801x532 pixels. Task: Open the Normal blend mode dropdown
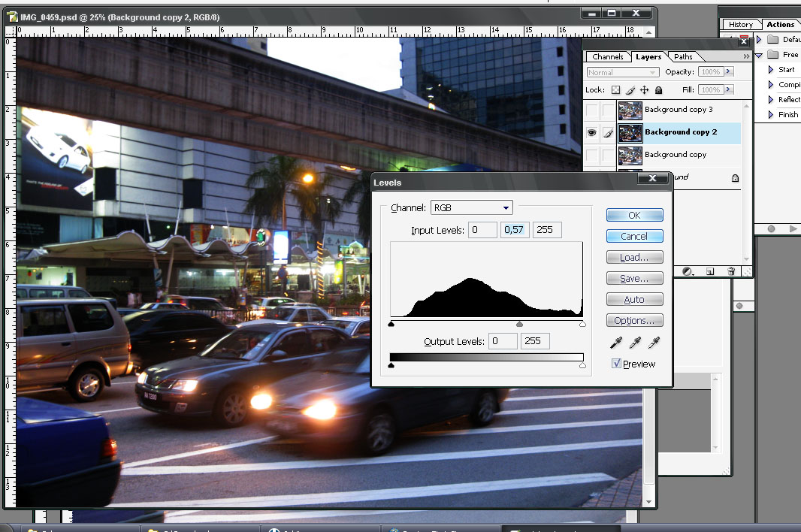623,73
